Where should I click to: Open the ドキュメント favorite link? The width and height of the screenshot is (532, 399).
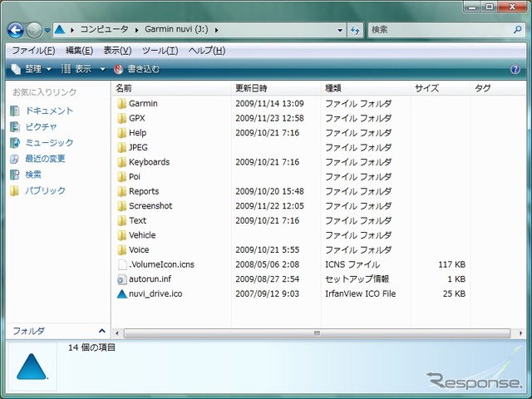point(49,111)
